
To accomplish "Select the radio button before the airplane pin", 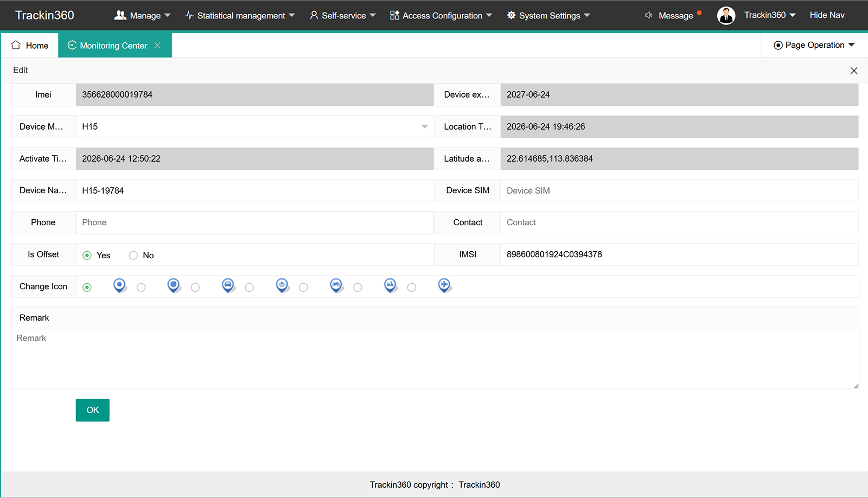I will tap(412, 287).
